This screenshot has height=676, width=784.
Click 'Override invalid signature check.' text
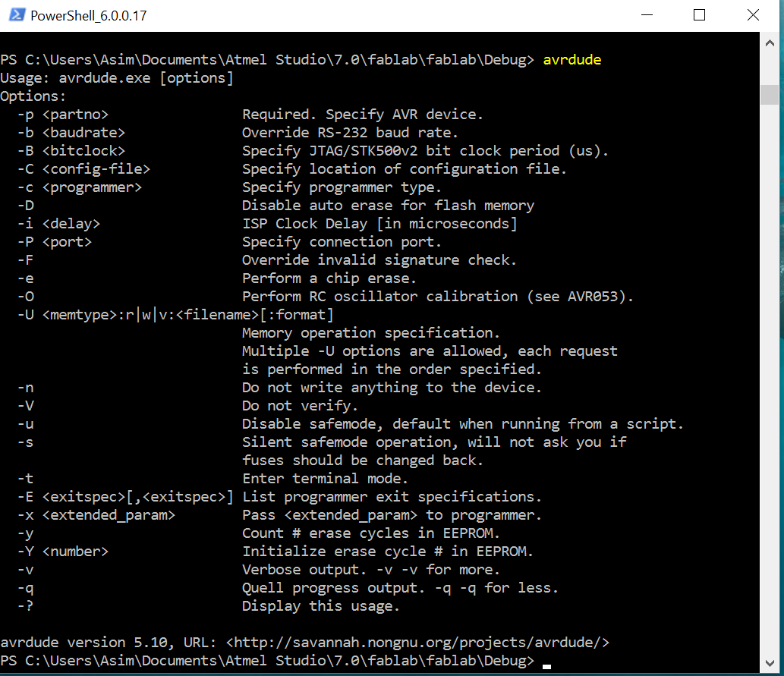coord(379,260)
